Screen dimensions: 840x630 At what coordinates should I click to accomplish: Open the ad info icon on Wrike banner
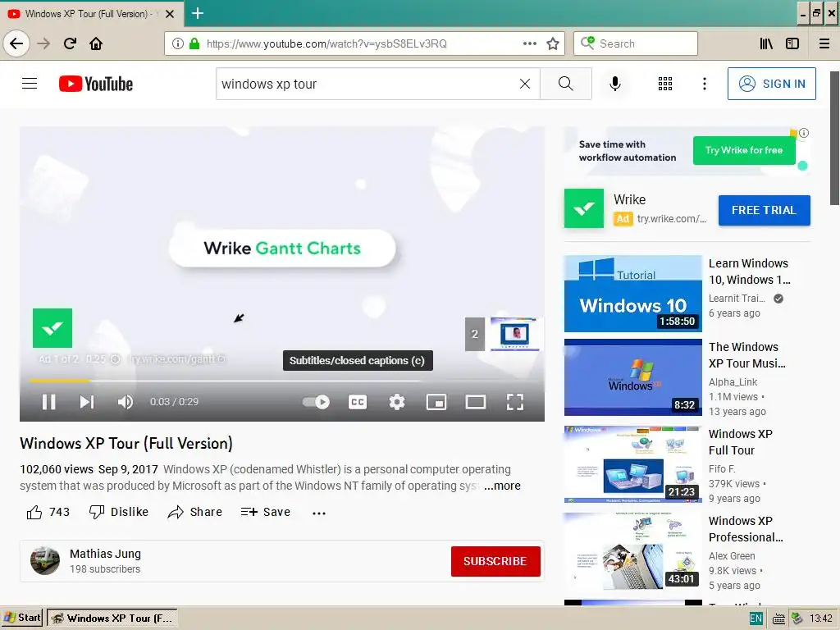pyautogui.click(x=804, y=133)
